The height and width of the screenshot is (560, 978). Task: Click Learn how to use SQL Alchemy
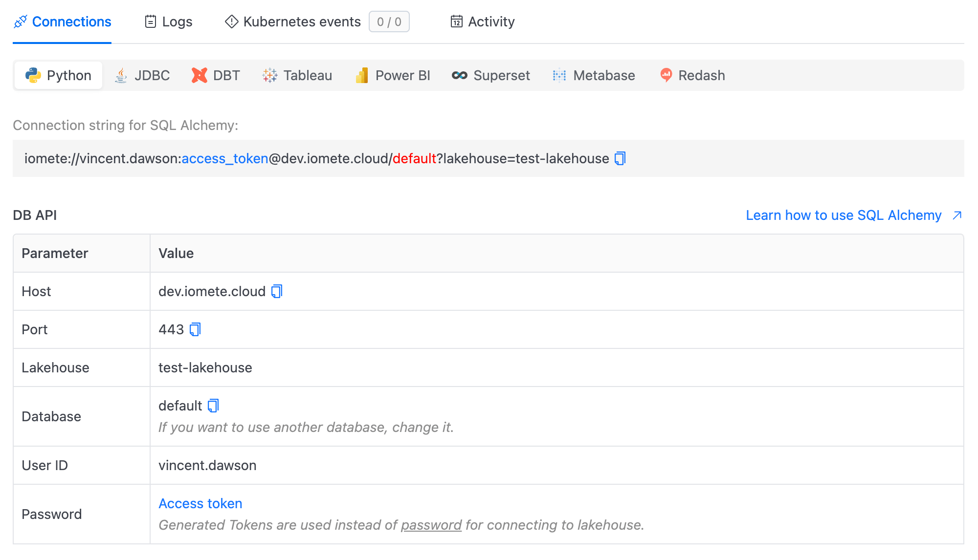(x=854, y=215)
